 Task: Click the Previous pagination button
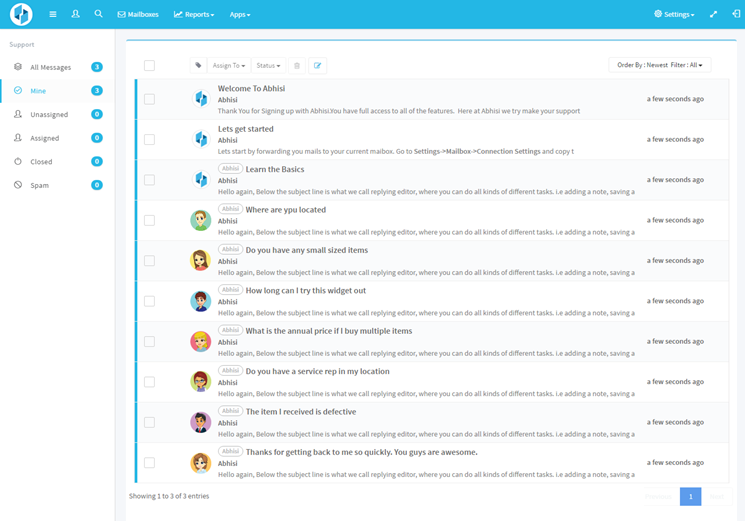[659, 496]
